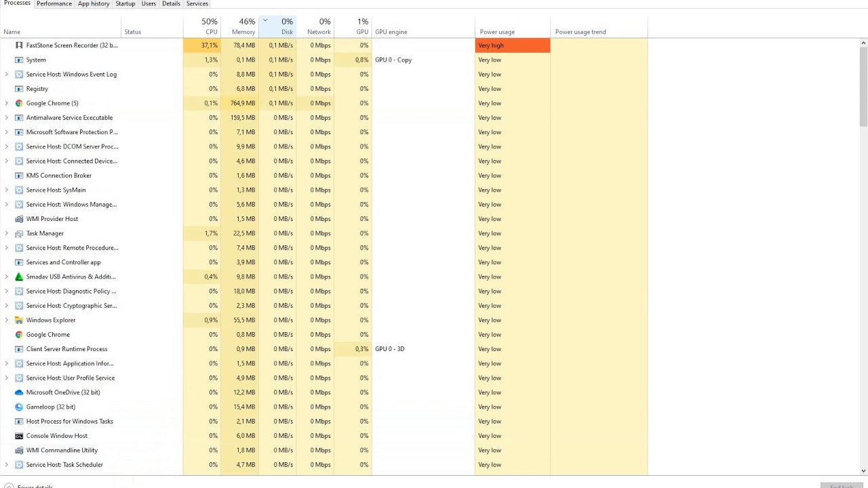Click the Task Manager process icon
This screenshot has width=868, height=488.
(x=19, y=233)
